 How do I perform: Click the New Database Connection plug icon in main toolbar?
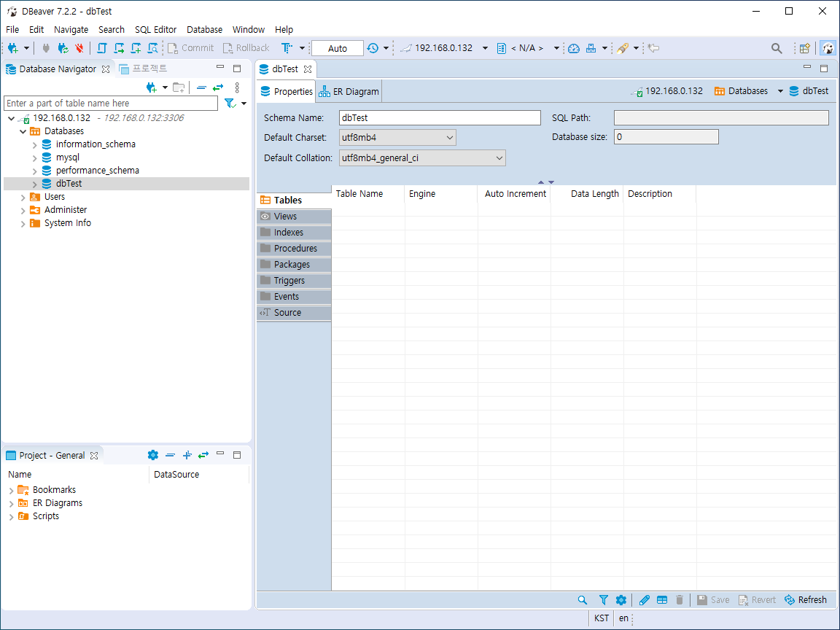(13, 48)
